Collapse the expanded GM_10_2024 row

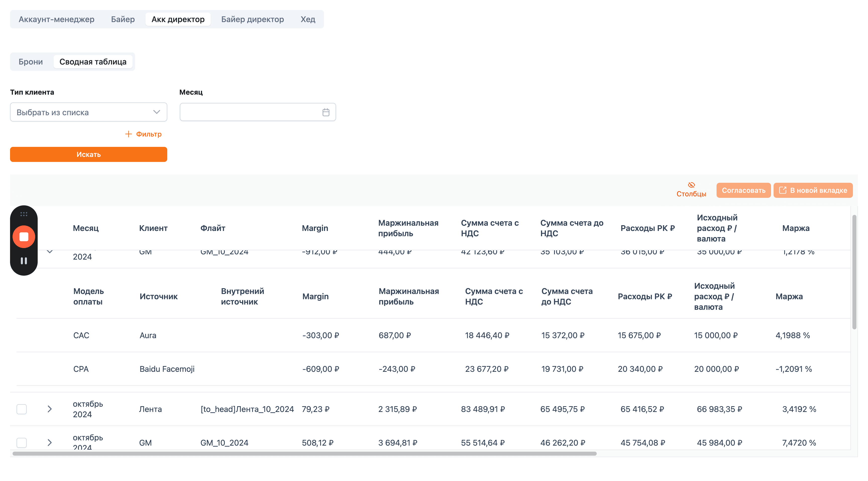click(x=50, y=252)
